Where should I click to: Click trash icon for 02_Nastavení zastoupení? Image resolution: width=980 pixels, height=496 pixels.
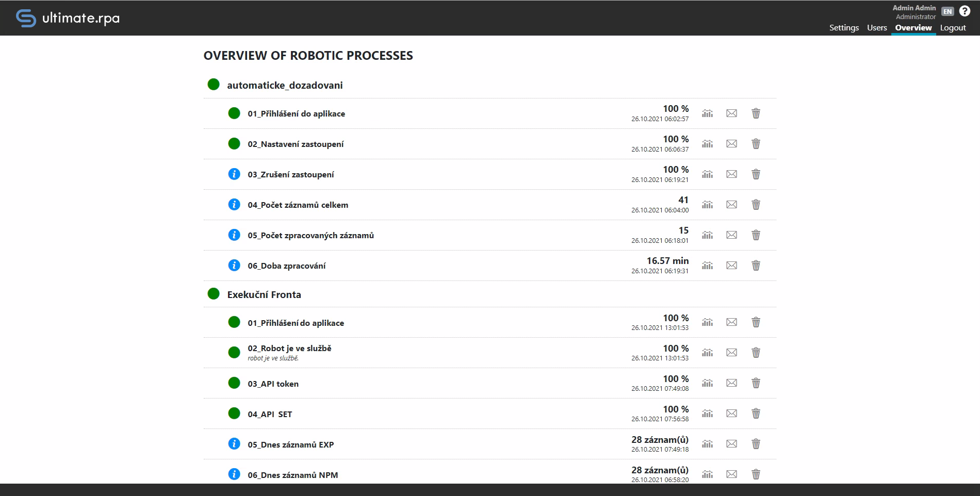[756, 144]
